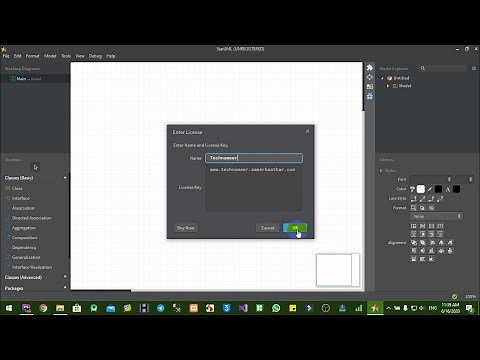Click the layout panel icon below the crosshair
Image resolution: width=480 pixels, height=360 pixels.
click(370, 87)
